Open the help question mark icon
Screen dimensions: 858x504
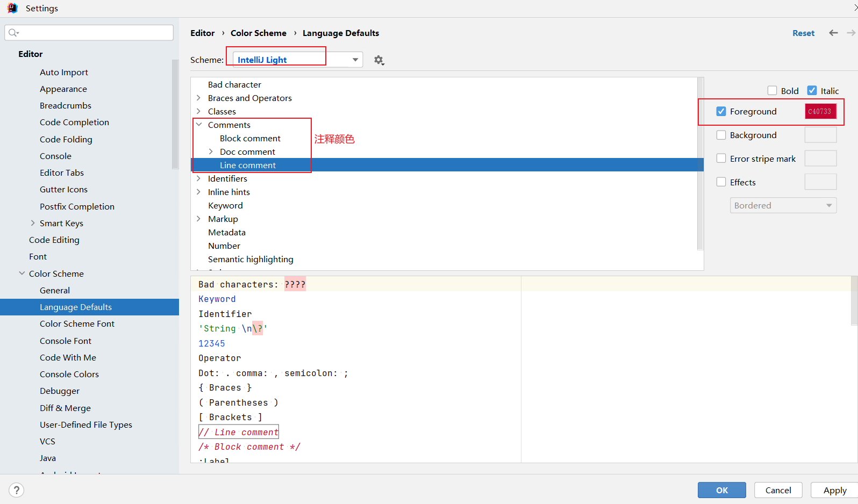[x=17, y=490]
